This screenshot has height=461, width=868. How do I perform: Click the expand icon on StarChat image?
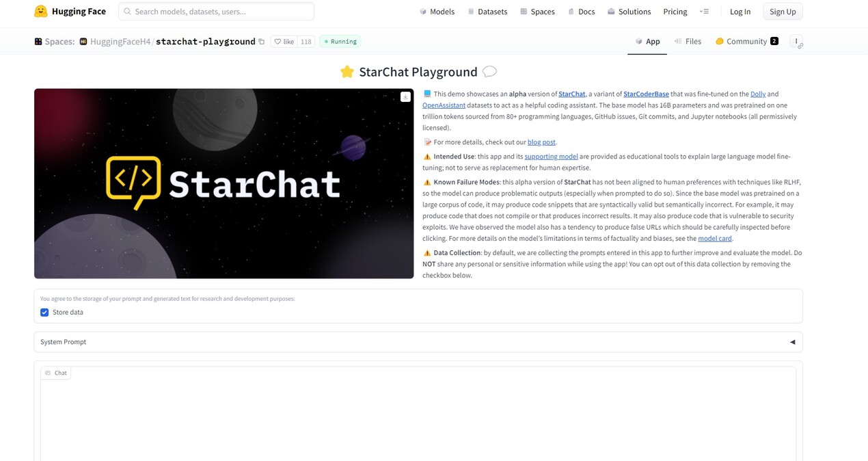point(405,96)
